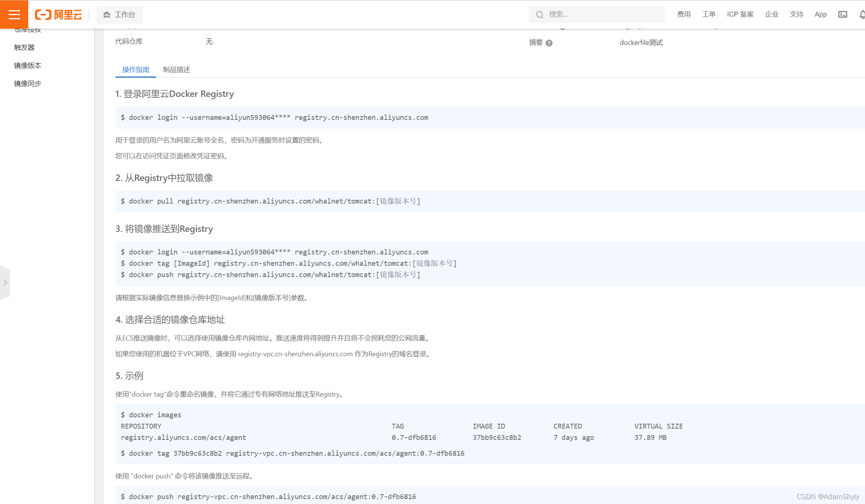Click the help icon beside 摘要
The width and height of the screenshot is (865, 504).
pos(549,43)
